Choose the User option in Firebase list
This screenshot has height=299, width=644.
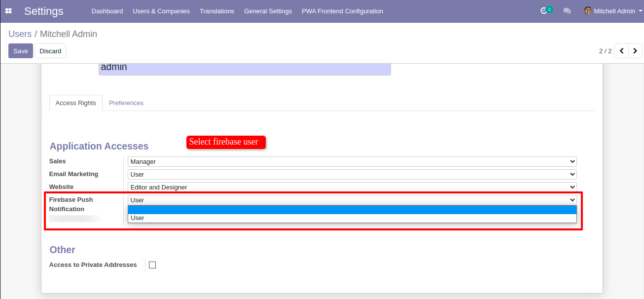pyautogui.click(x=352, y=218)
